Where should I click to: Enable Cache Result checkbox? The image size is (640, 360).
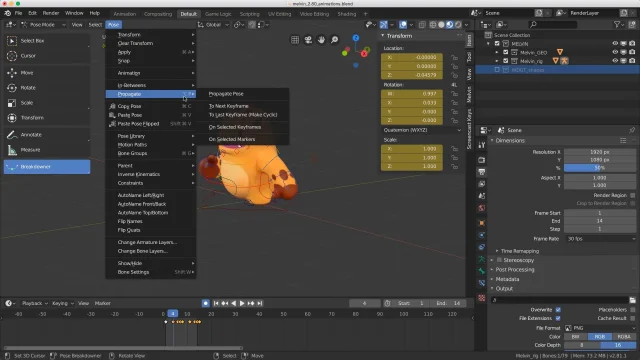633,318
